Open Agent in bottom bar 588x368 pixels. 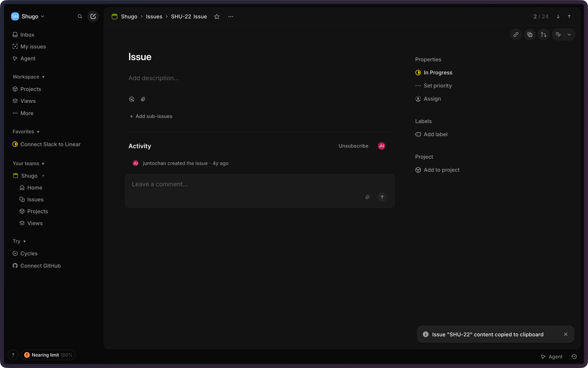pos(552,357)
